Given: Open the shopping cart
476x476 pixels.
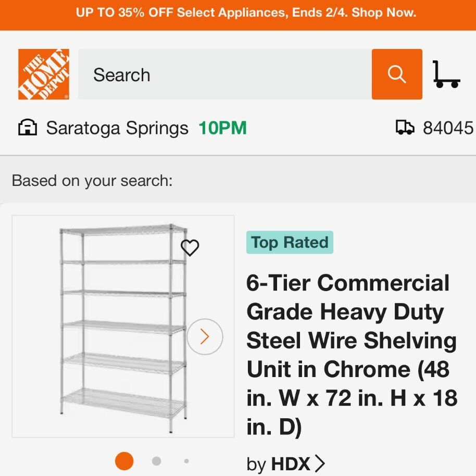Looking at the screenshot, I should pos(446,74).
